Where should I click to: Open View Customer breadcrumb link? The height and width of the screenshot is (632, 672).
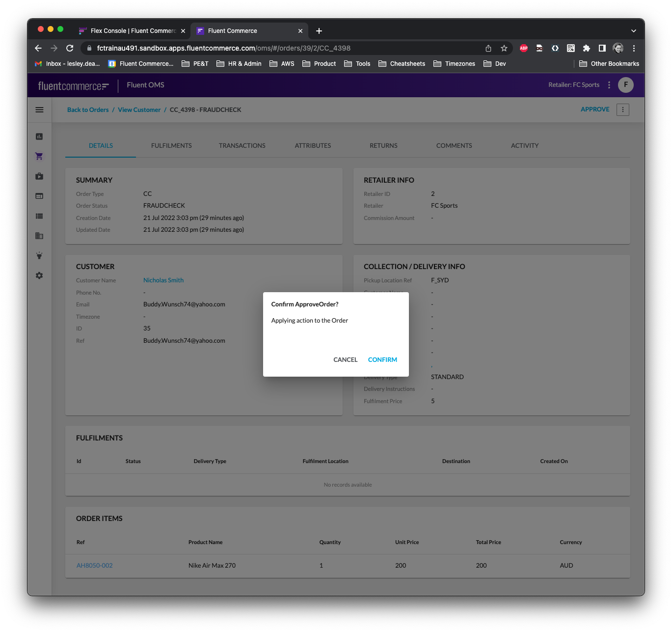coord(139,110)
